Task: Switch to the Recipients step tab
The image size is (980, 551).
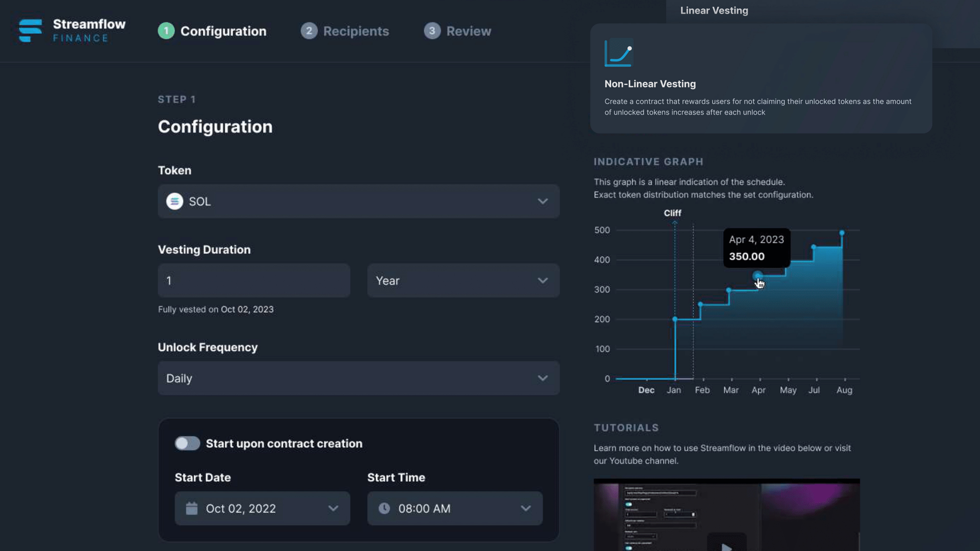Action: (356, 31)
